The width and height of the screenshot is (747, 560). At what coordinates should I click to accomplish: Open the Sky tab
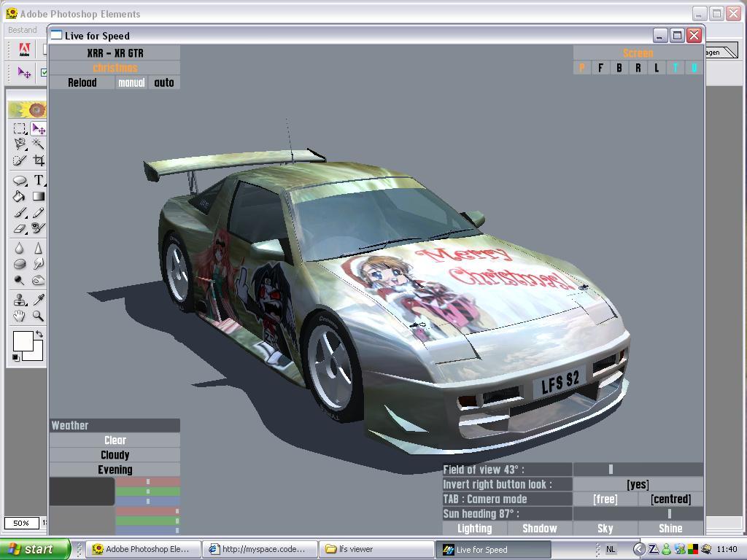click(605, 528)
